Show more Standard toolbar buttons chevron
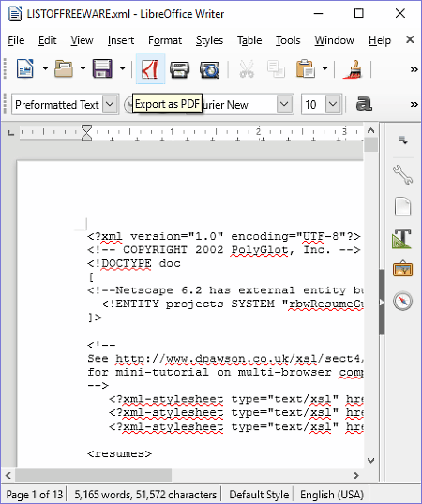The image size is (422, 504). click(414, 69)
